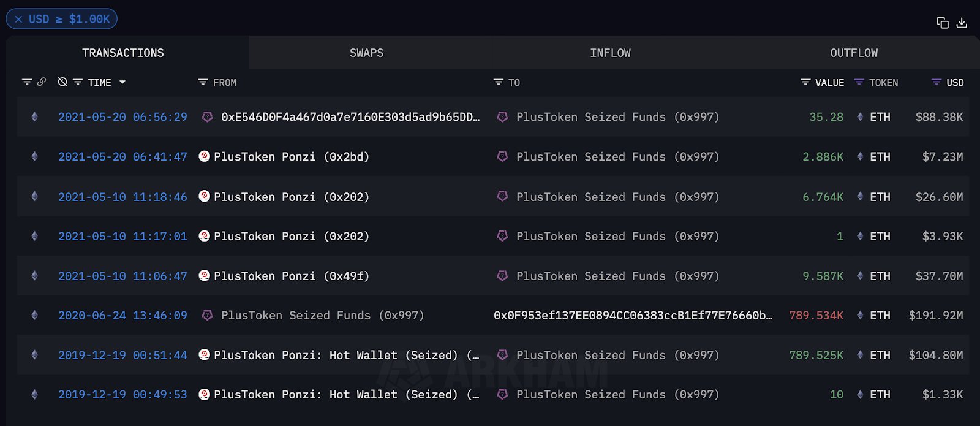The height and width of the screenshot is (426, 980).
Task: Click recipient address 0x0F953ef137EE0894CC06383ccB1Ef77E76660b
Action: pyautogui.click(x=633, y=315)
